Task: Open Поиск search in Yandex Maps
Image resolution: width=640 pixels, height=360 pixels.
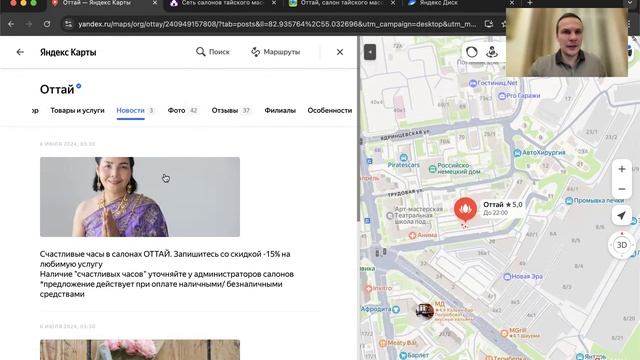Action: (x=213, y=52)
